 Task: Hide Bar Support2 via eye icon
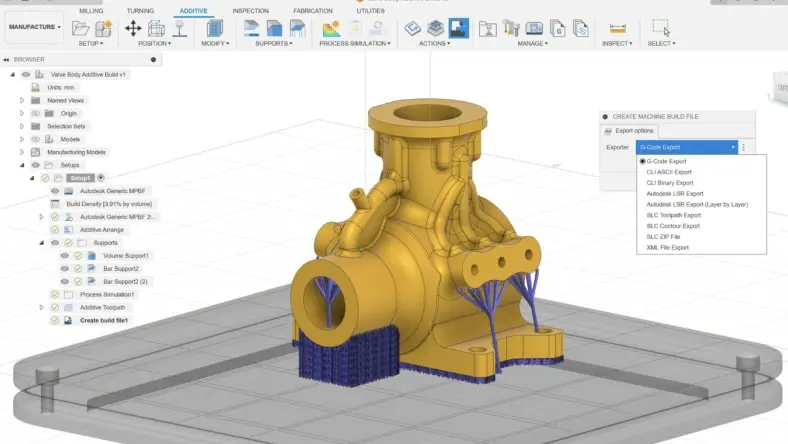tap(64, 269)
